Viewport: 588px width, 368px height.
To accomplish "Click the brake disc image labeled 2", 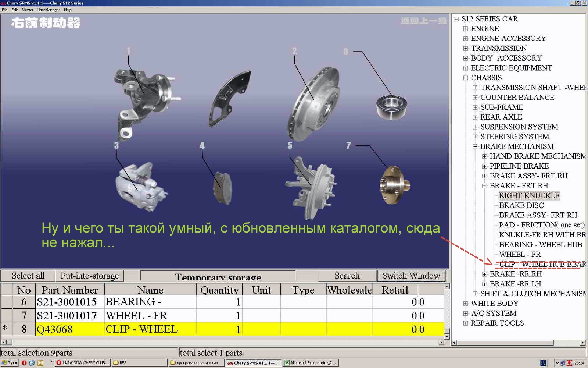I will (314, 104).
